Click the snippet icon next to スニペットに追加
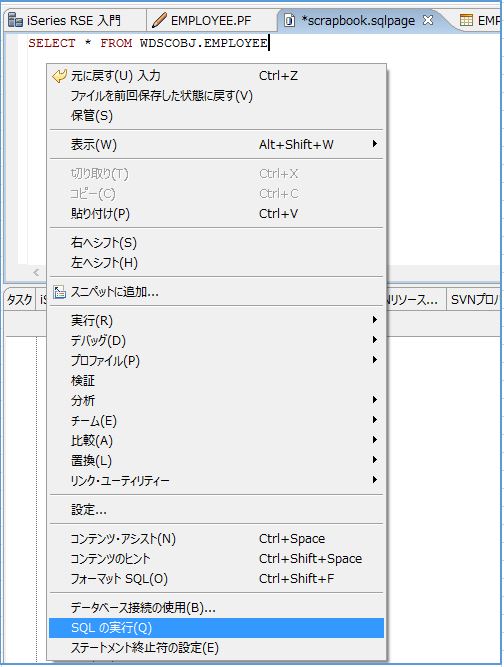Image resolution: width=504 pixels, height=667 pixels. tap(59, 292)
